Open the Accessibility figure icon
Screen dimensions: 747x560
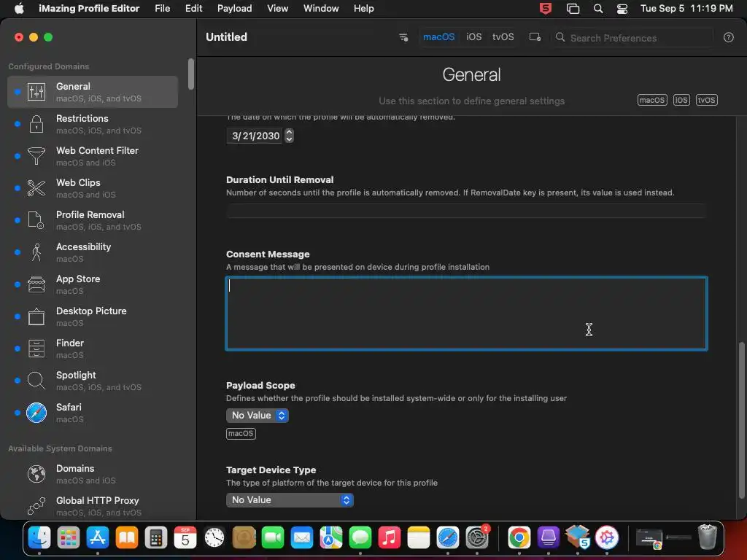(36, 252)
